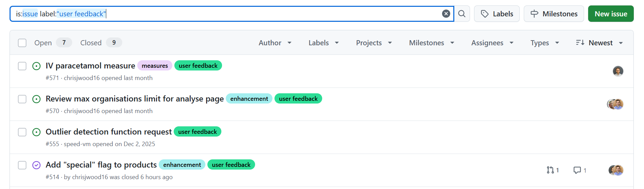
Task: Show the Open issues tab
Action: (x=53, y=43)
